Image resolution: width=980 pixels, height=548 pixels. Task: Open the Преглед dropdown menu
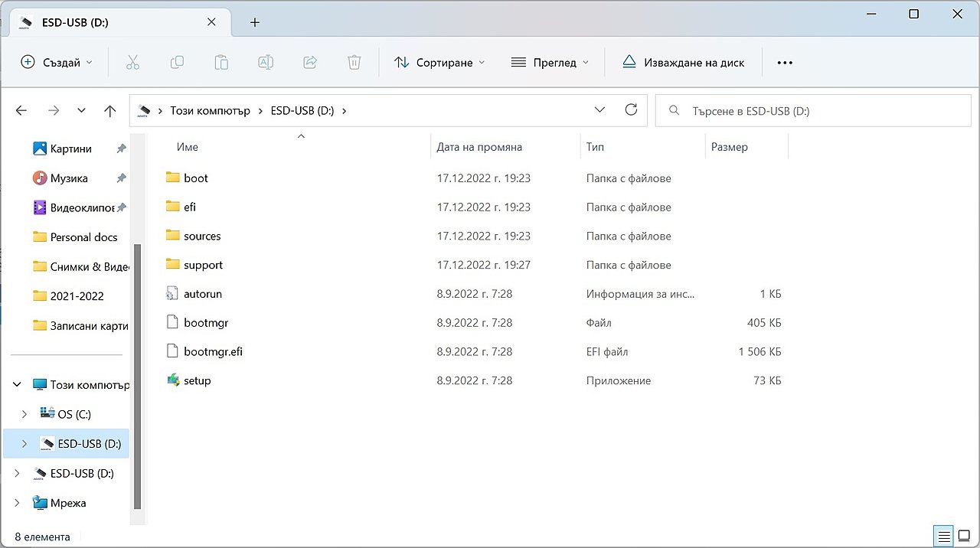(x=550, y=63)
